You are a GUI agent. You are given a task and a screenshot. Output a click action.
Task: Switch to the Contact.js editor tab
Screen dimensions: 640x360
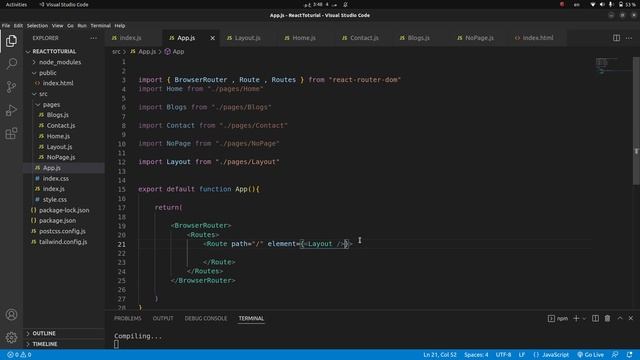pos(364,38)
